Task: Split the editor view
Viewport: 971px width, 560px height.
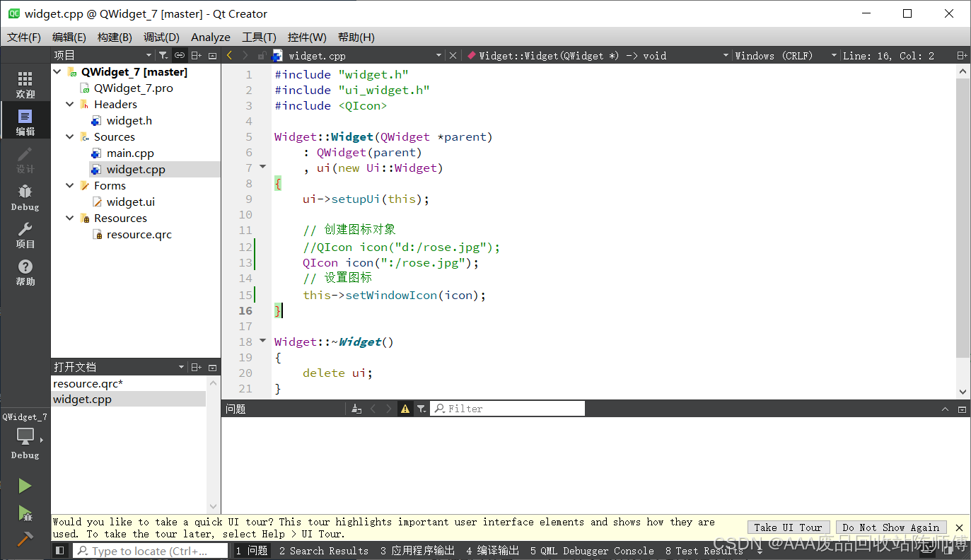Action: [x=962, y=55]
